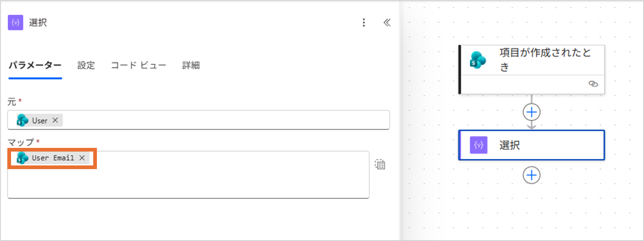The image size is (644, 241).
Task: Collapse the panel with the double-chevron icon
Action: (x=387, y=22)
